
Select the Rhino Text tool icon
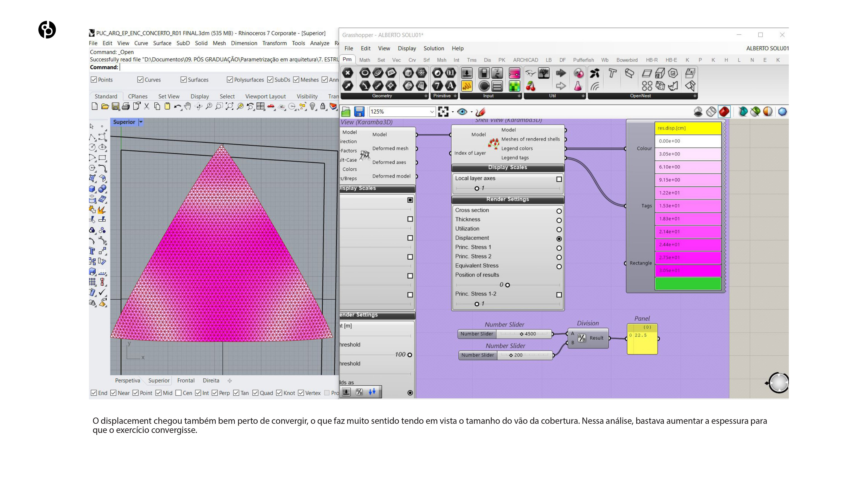coord(92,251)
